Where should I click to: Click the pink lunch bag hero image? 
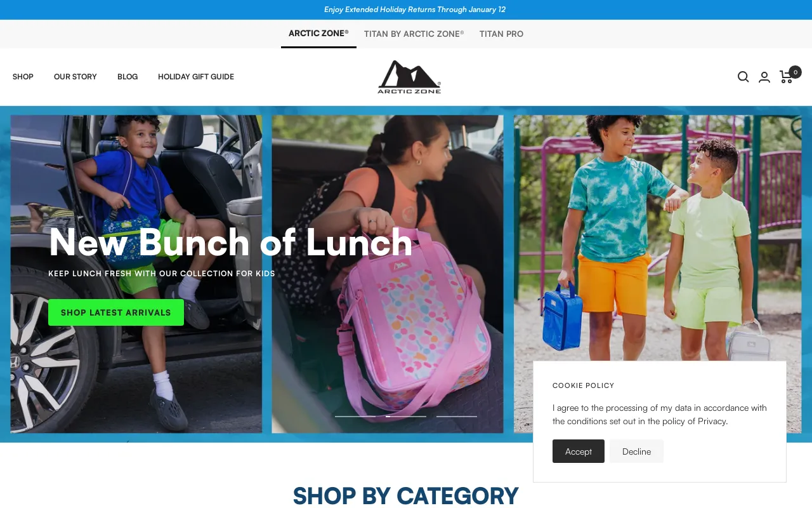(x=388, y=274)
